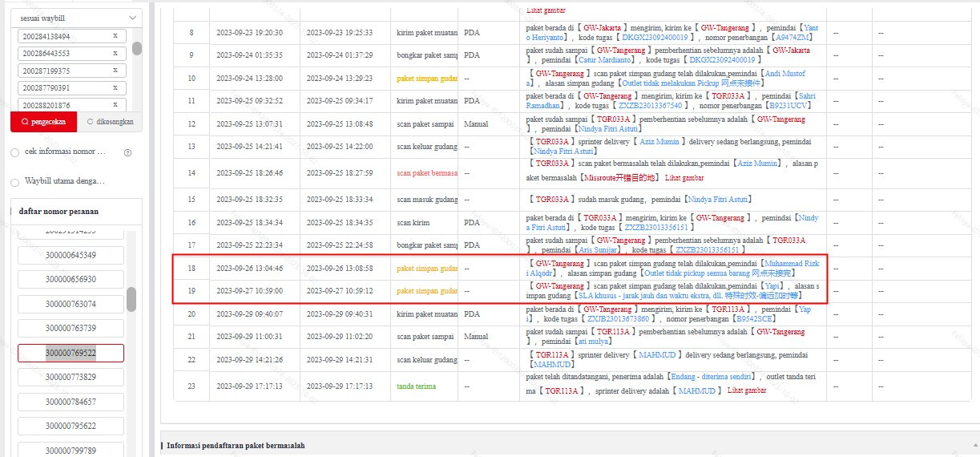Click tanda terima status in row 23

click(417, 386)
